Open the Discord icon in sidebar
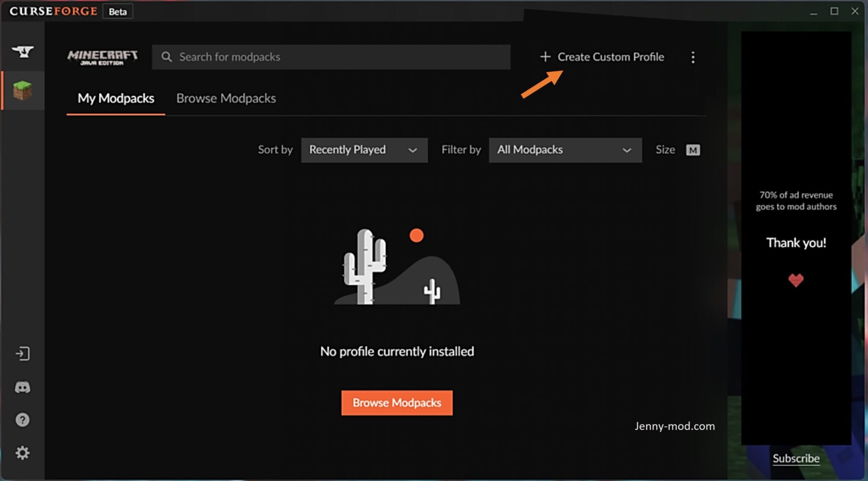Viewport: 868px width, 481px height. pyautogui.click(x=22, y=387)
